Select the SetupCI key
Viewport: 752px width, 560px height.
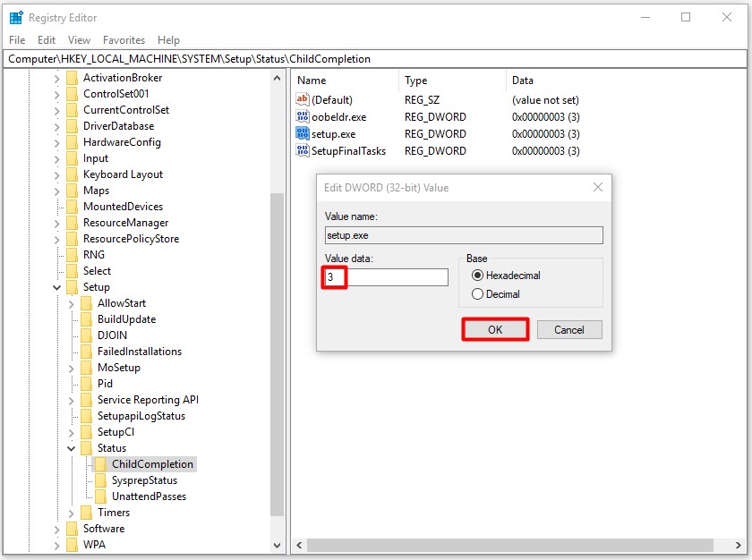point(115,432)
